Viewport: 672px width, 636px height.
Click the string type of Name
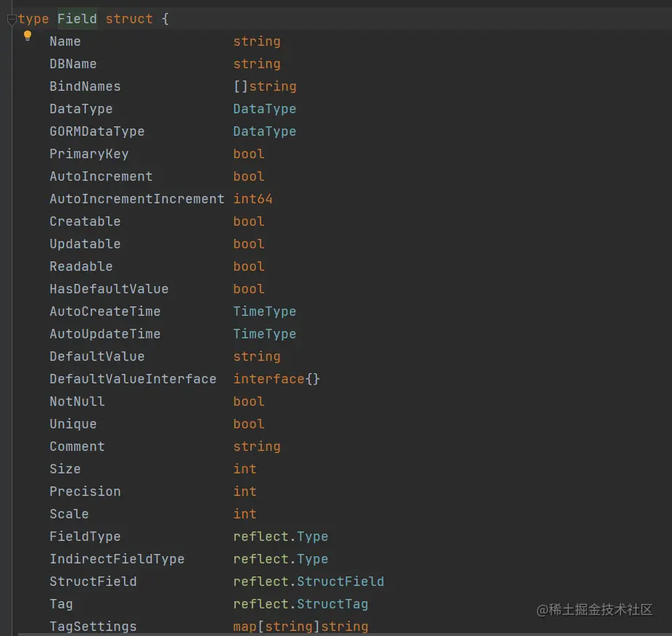[x=257, y=41]
